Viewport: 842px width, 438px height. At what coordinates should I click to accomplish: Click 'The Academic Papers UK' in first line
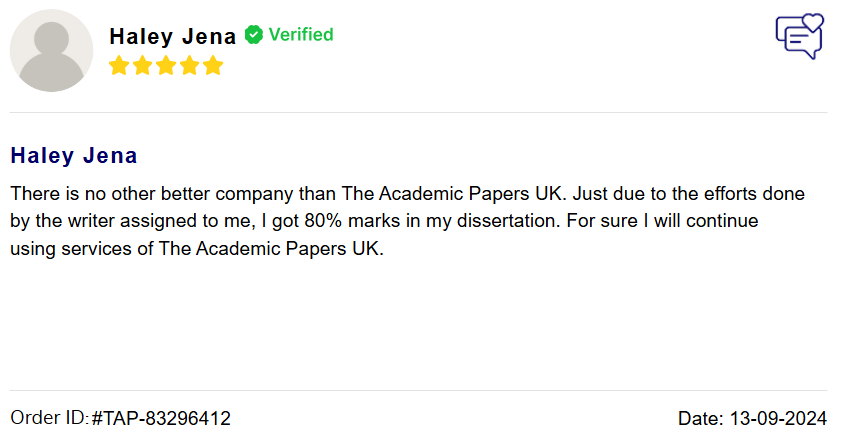click(452, 193)
